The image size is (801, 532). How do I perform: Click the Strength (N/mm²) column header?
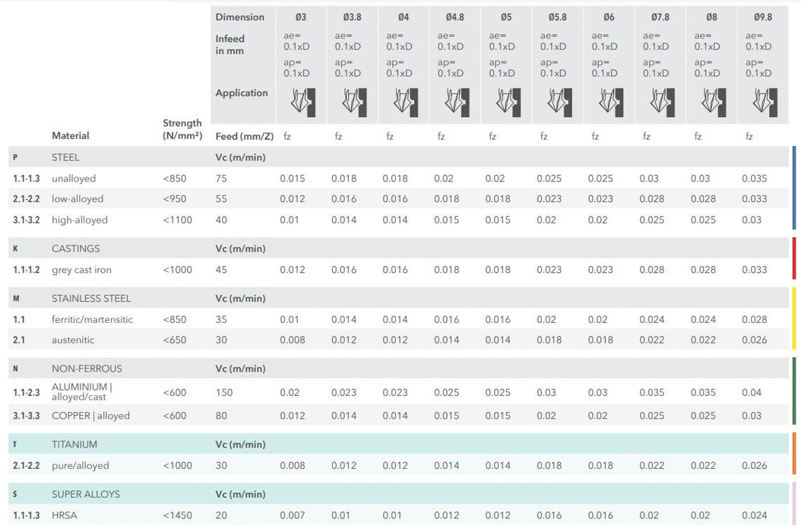[x=182, y=129]
